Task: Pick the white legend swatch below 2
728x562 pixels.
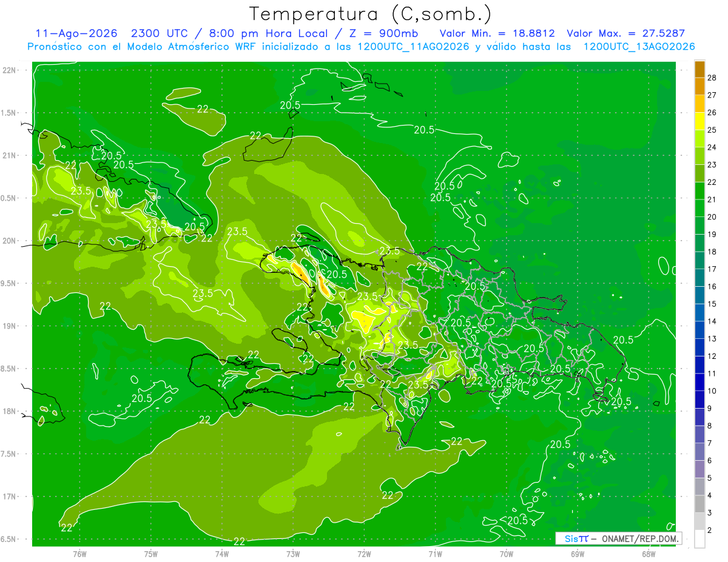Action: [x=699, y=539]
